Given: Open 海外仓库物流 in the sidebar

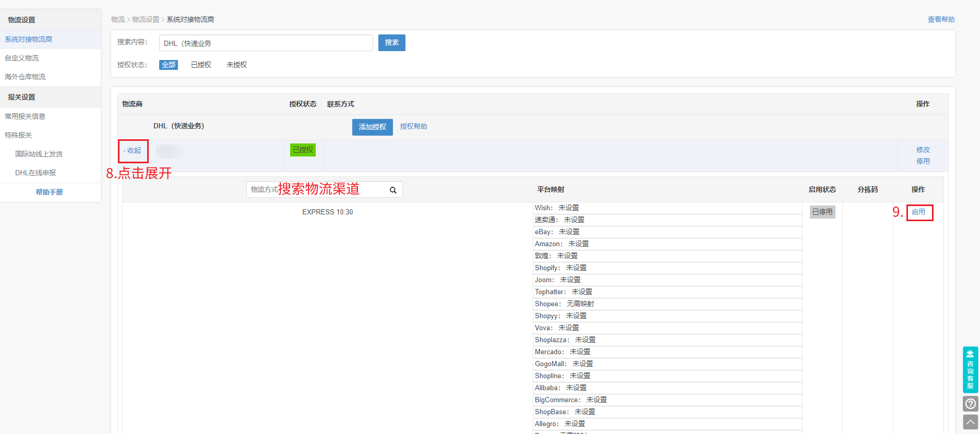Looking at the screenshot, I should click(50, 77).
